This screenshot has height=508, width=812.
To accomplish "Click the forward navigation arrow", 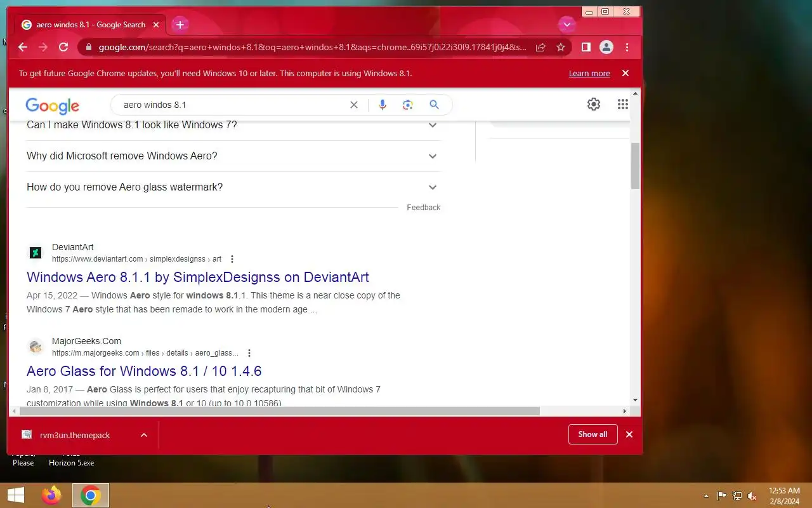I will [43, 47].
